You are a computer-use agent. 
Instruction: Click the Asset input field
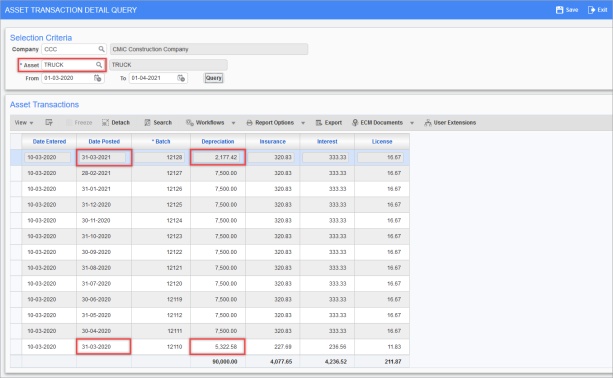[x=68, y=64]
